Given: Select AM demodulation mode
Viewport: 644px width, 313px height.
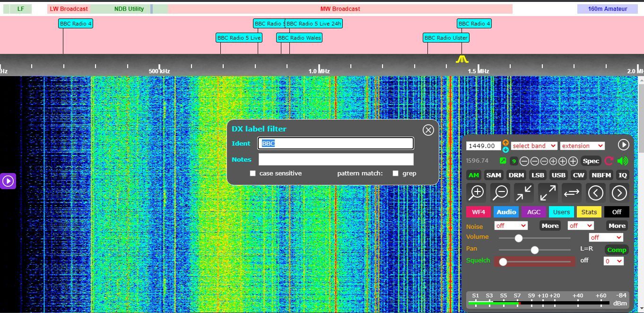Looking at the screenshot, I should point(474,175).
